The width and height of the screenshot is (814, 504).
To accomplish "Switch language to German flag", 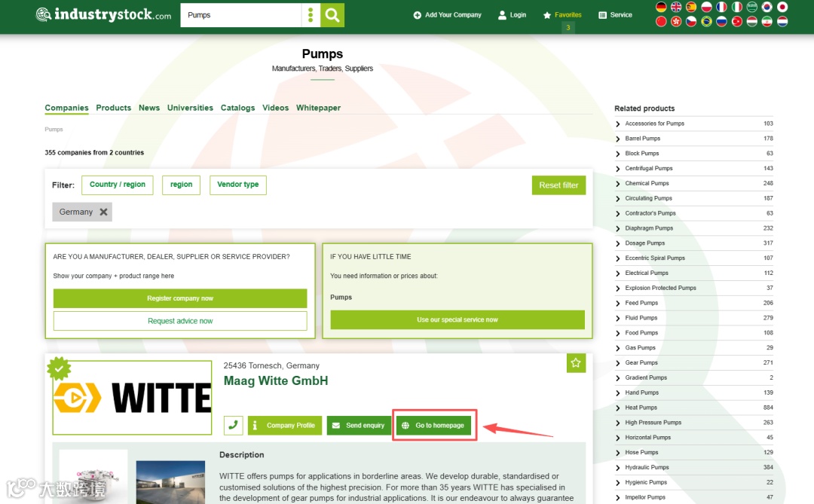I will tap(661, 8).
